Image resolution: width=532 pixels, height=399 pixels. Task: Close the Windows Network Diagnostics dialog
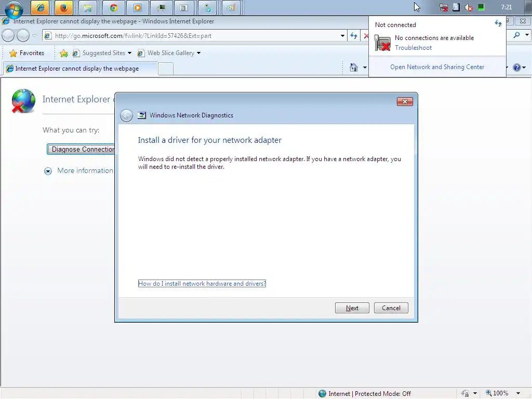pyautogui.click(x=405, y=101)
